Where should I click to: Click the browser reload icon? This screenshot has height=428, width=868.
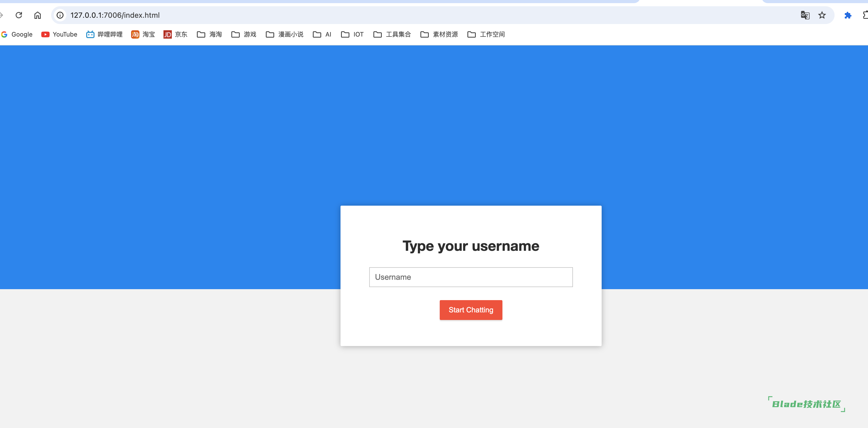point(19,15)
